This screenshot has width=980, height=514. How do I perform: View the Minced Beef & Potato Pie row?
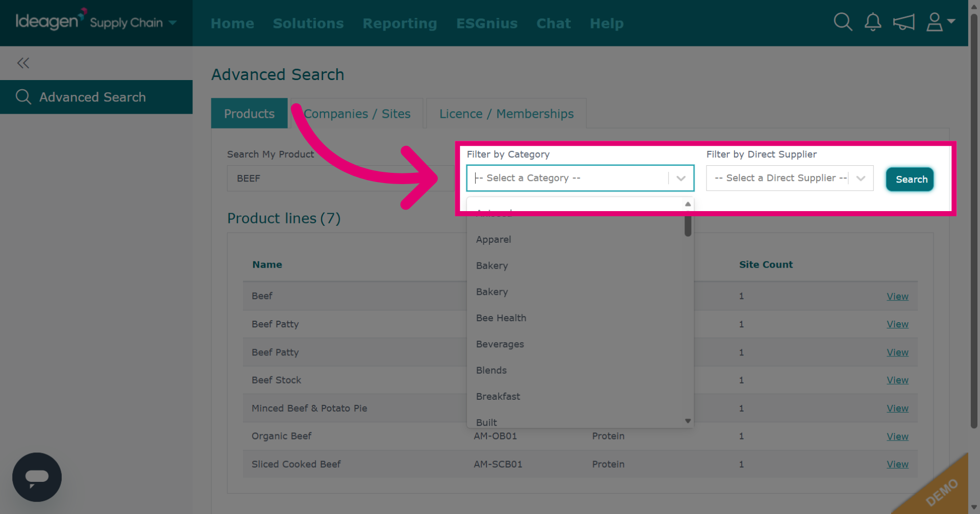coord(897,408)
